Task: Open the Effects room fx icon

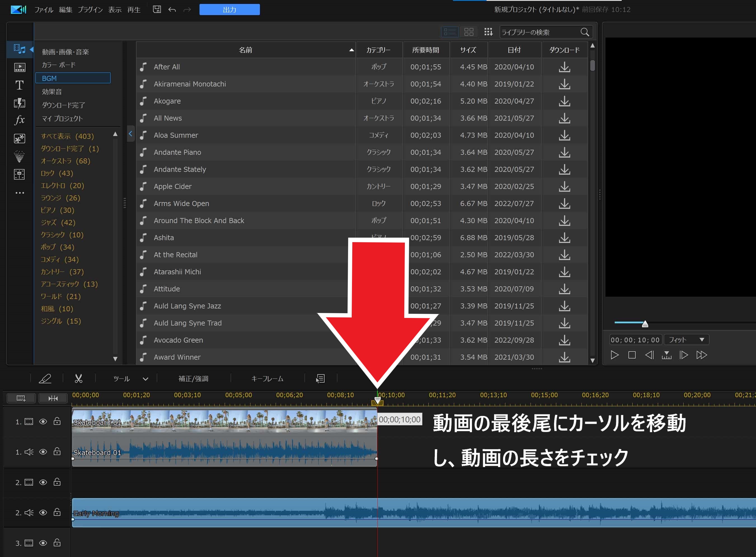Action: pyautogui.click(x=20, y=120)
